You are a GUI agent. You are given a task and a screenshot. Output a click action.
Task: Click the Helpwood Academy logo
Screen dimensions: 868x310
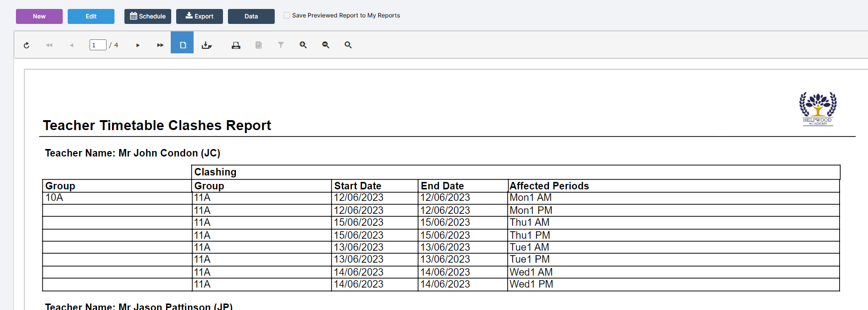(817, 109)
